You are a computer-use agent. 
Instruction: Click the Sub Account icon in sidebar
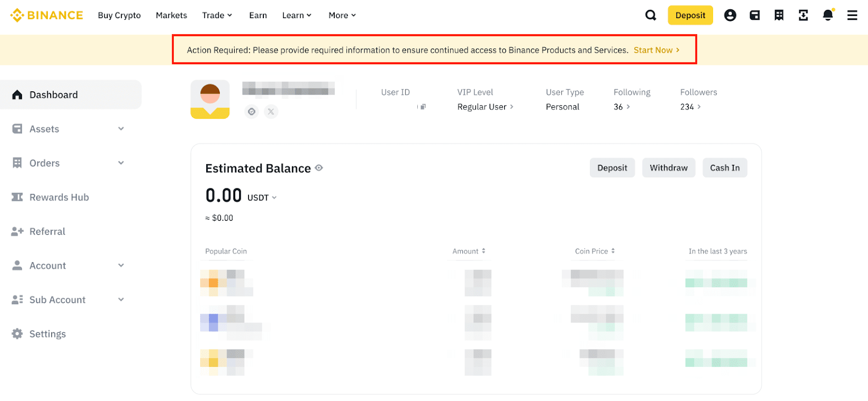18,299
